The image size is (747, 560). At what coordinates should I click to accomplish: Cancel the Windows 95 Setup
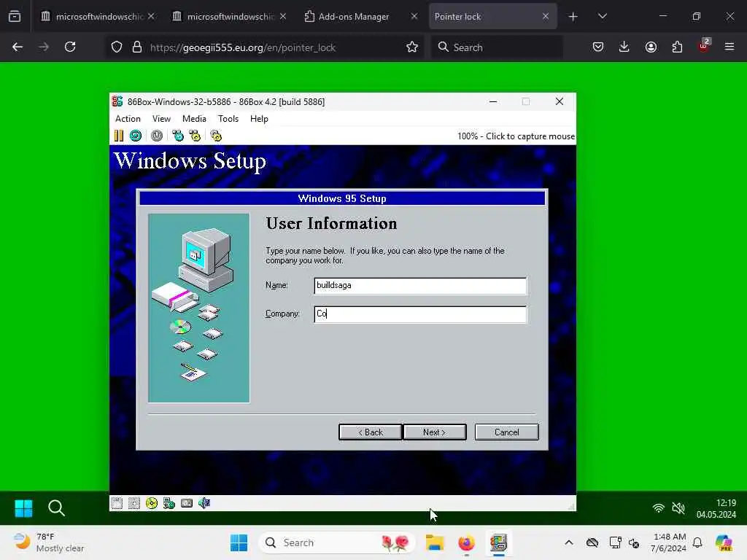tap(506, 432)
